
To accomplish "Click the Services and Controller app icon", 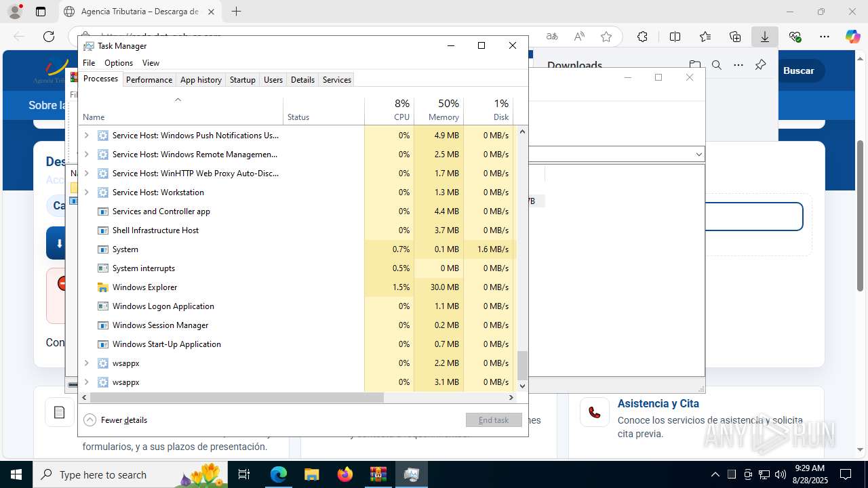I will (103, 211).
